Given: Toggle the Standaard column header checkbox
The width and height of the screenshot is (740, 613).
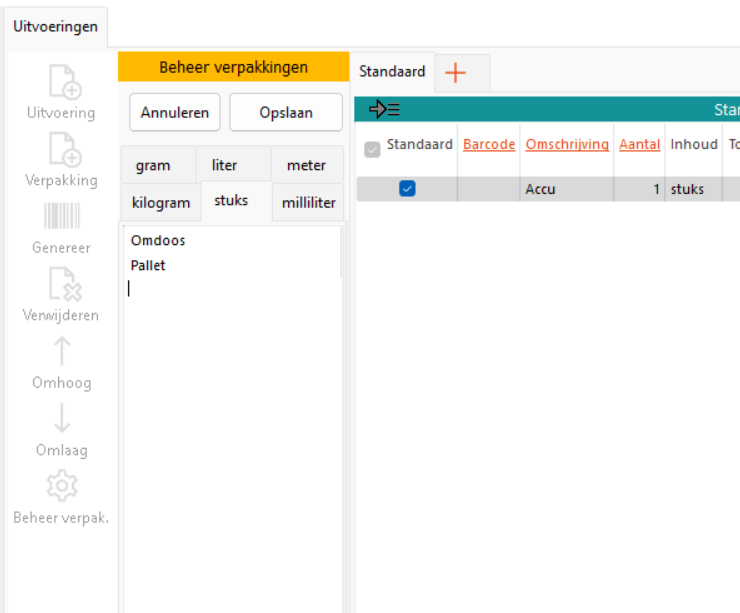Looking at the screenshot, I should (x=372, y=149).
